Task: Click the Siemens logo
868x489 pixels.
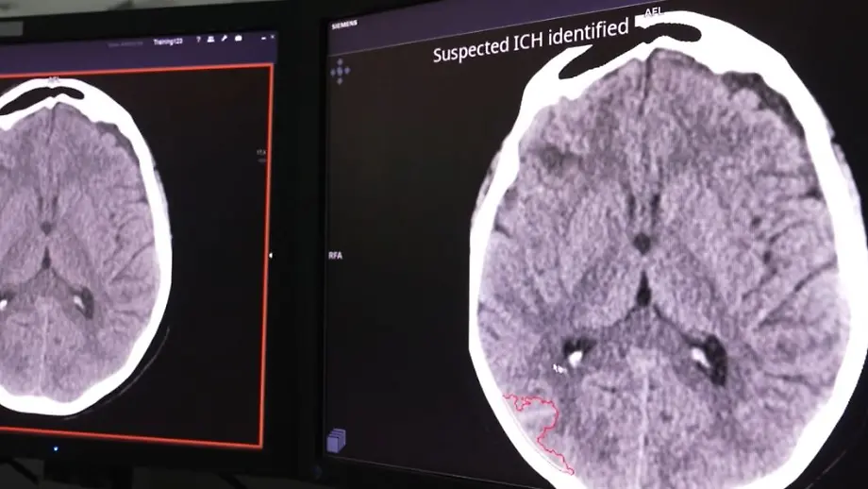Action: [x=345, y=25]
